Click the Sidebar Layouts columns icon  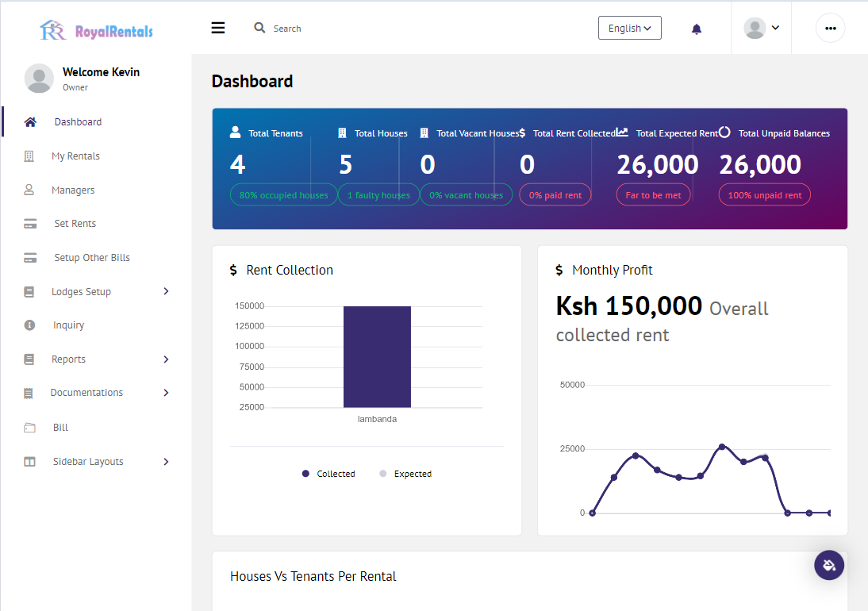click(30, 462)
